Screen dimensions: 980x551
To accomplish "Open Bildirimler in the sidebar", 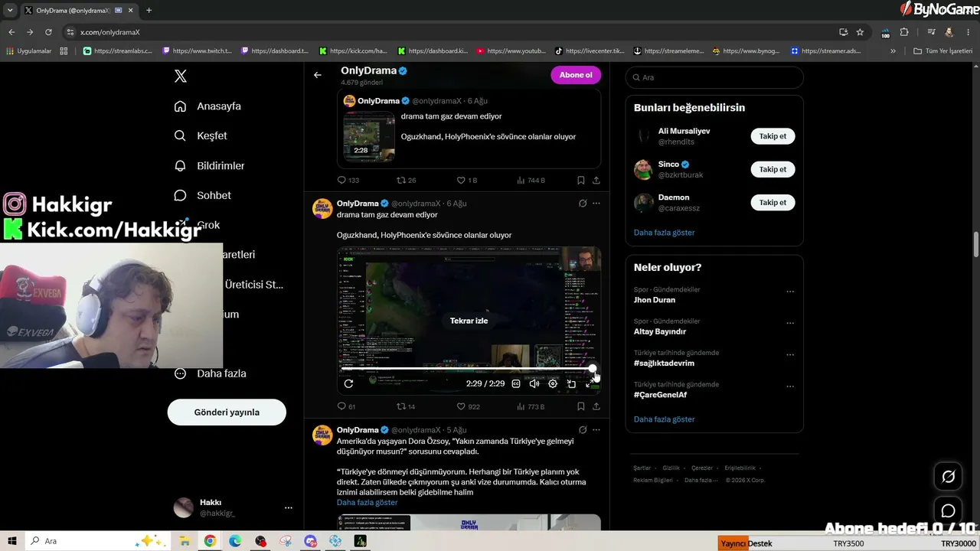I will tap(209, 165).
